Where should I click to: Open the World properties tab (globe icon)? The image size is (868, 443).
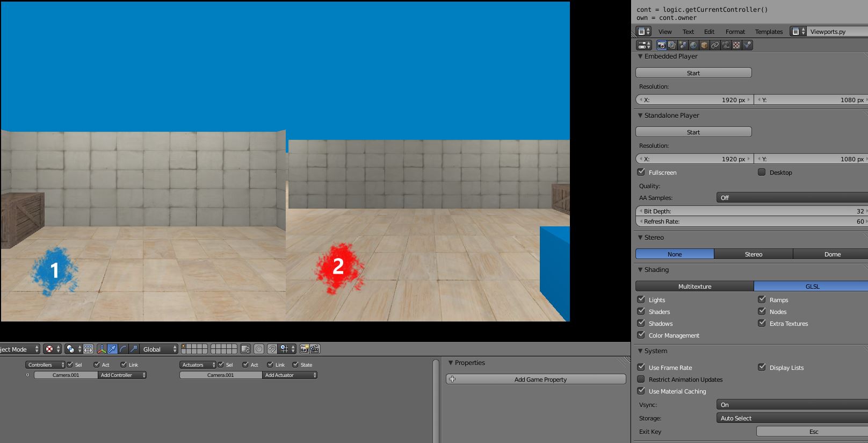click(x=693, y=45)
